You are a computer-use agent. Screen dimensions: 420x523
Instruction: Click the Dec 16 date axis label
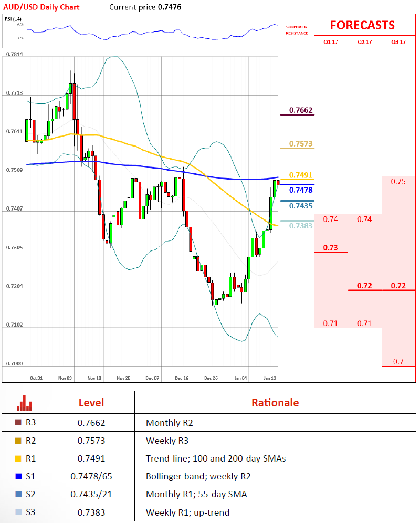pyautogui.click(x=182, y=378)
